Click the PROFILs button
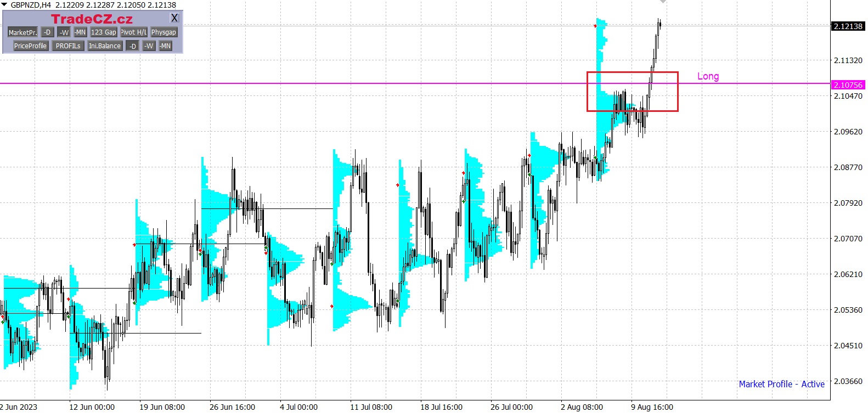 coord(68,46)
